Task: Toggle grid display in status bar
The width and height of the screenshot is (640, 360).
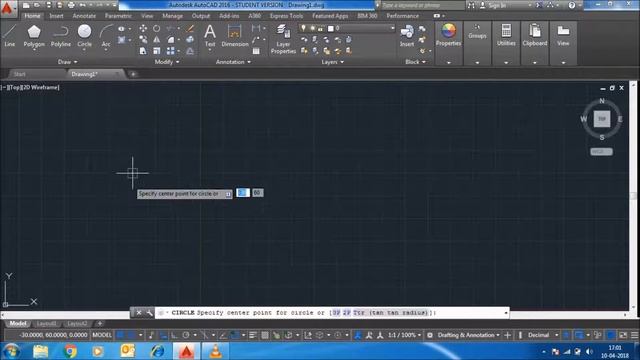Action: [120, 335]
